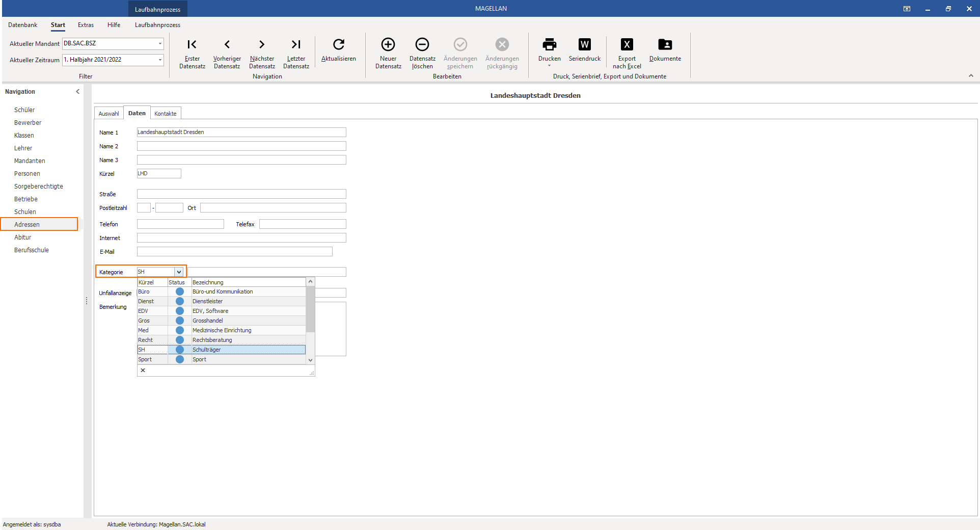The width and height of the screenshot is (980, 530).
Task: Open Sorgeberechtigte in navigation
Action: point(39,187)
